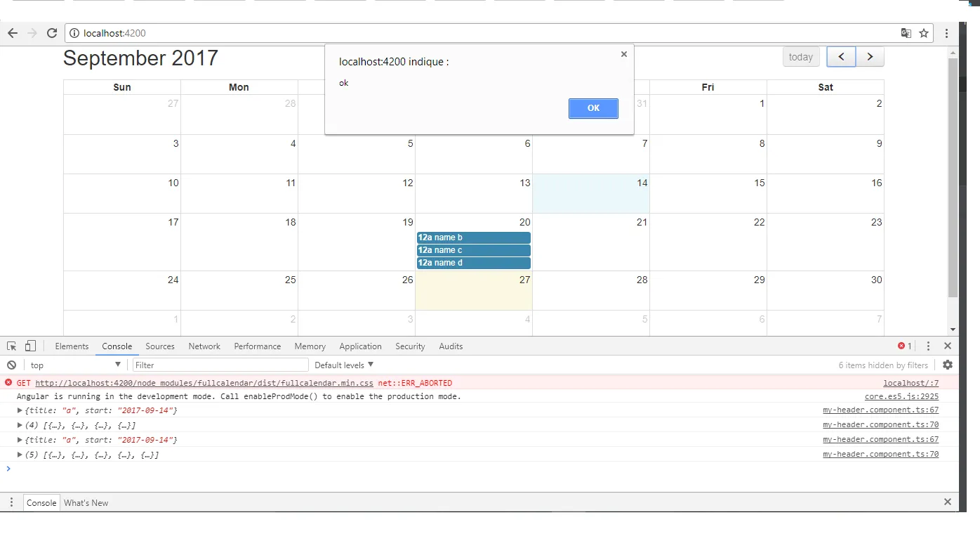
Task: Reload the page with the refresh icon
Action: tap(51, 33)
